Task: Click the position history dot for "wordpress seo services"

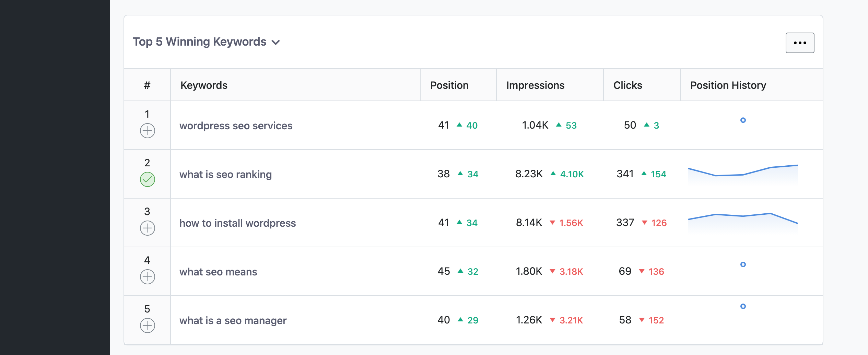Action: (743, 120)
